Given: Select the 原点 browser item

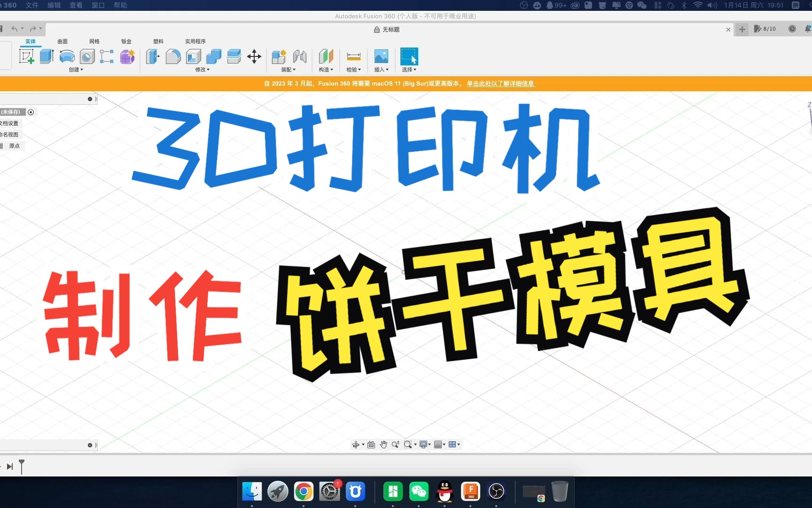Looking at the screenshot, I should [15, 146].
